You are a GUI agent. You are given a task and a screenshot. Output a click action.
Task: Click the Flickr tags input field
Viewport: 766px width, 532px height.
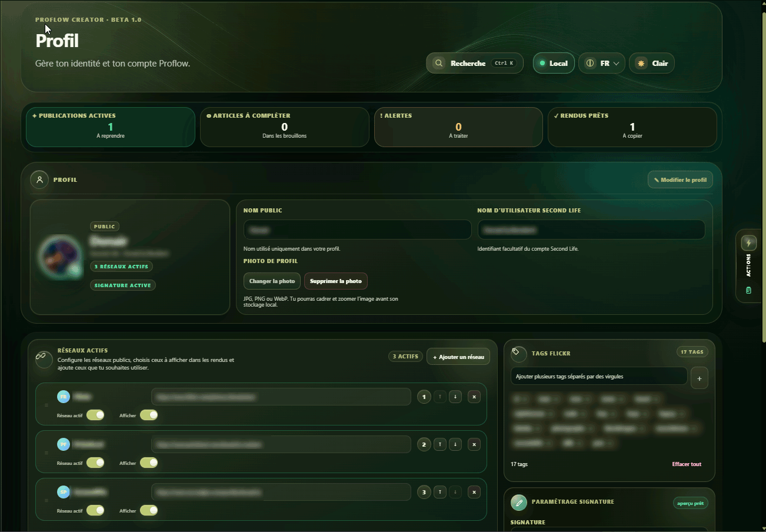[x=599, y=376]
